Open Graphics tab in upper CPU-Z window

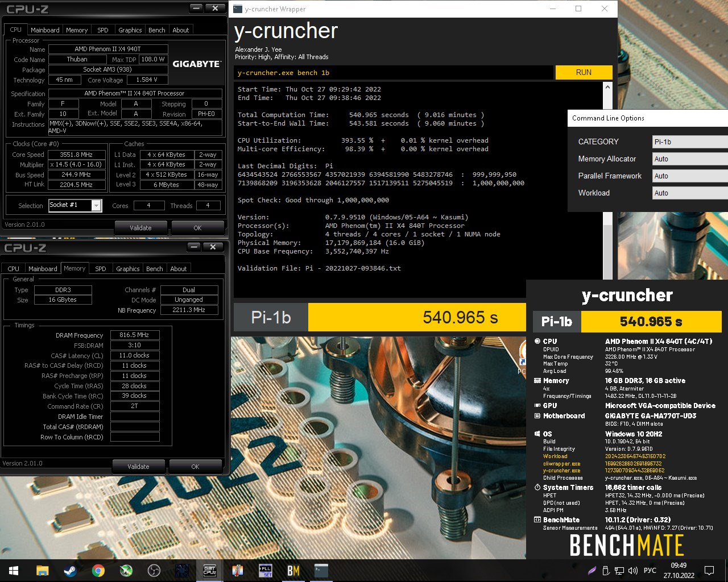pyautogui.click(x=130, y=30)
